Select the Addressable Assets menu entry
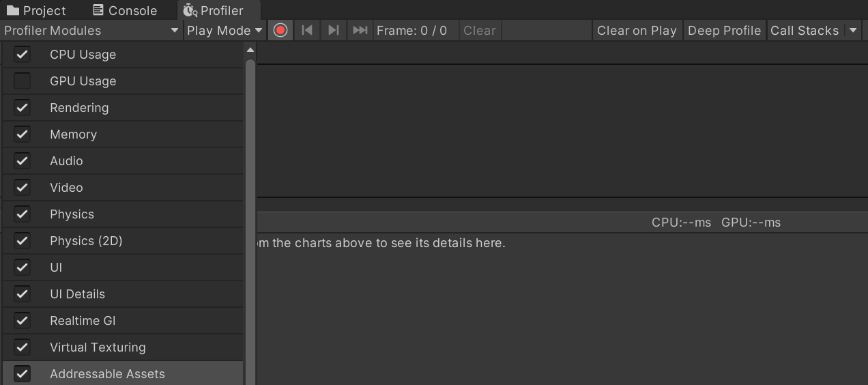868x385 pixels. 107,374
